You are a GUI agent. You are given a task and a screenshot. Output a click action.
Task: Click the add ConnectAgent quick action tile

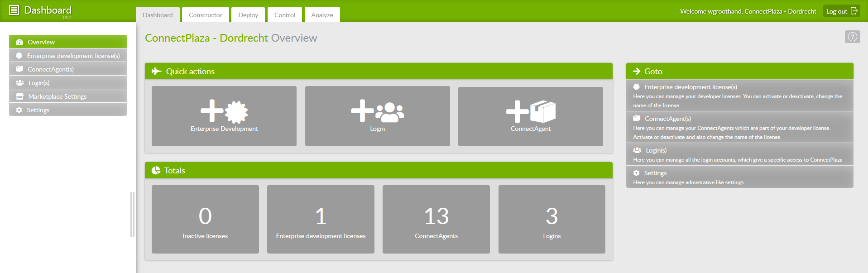point(530,116)
